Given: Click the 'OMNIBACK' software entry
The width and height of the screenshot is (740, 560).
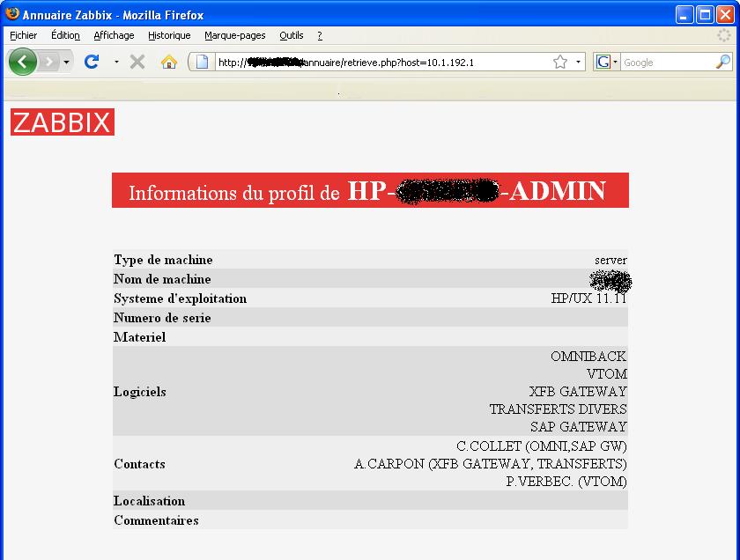Looking at the screenshot, I should coord(588,357).
